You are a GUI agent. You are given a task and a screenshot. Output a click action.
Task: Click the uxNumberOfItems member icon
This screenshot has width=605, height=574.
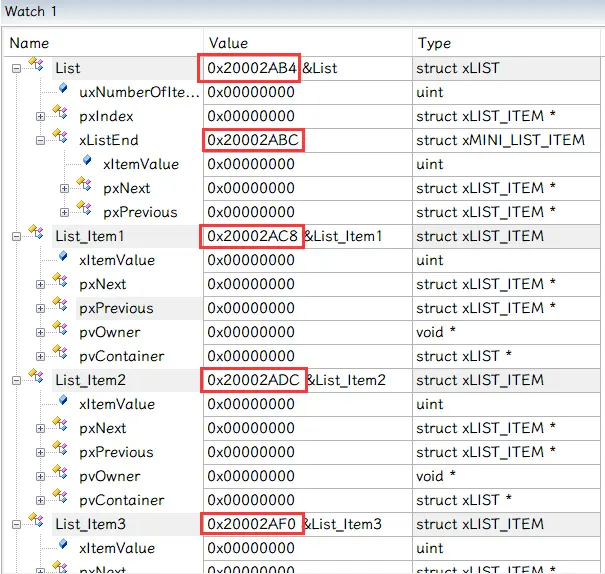tap(62, 91)
